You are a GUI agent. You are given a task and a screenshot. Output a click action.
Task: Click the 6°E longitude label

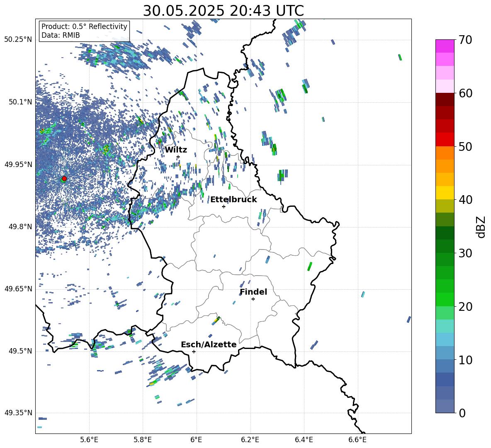(x=196, y=440)
